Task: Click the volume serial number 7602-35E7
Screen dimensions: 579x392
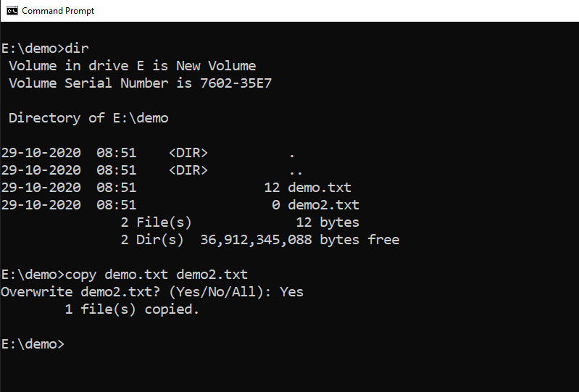Action: pyautogui.click(x=236, y=83)
